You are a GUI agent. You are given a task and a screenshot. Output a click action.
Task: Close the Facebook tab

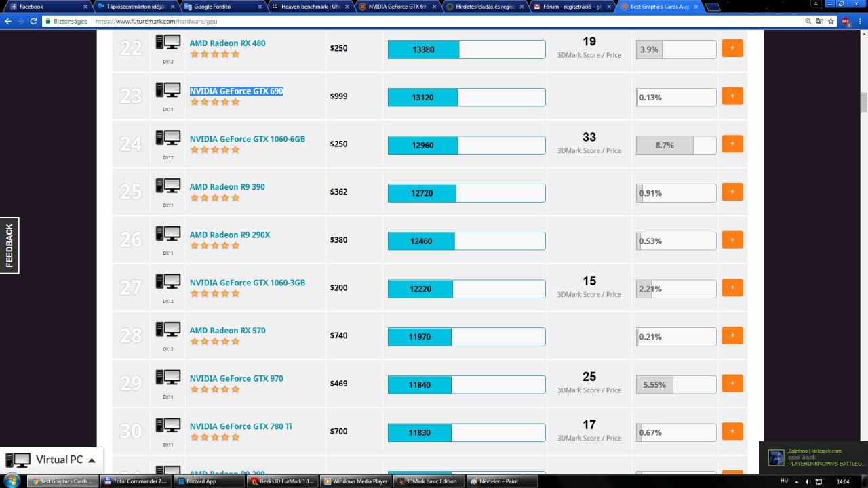(x=85, y=7)
